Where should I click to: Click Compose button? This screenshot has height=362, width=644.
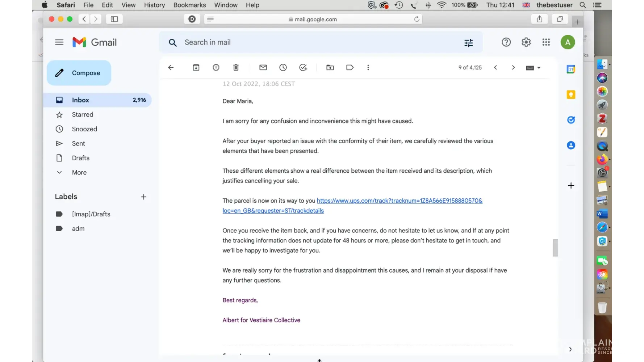[x=79, y=73]
